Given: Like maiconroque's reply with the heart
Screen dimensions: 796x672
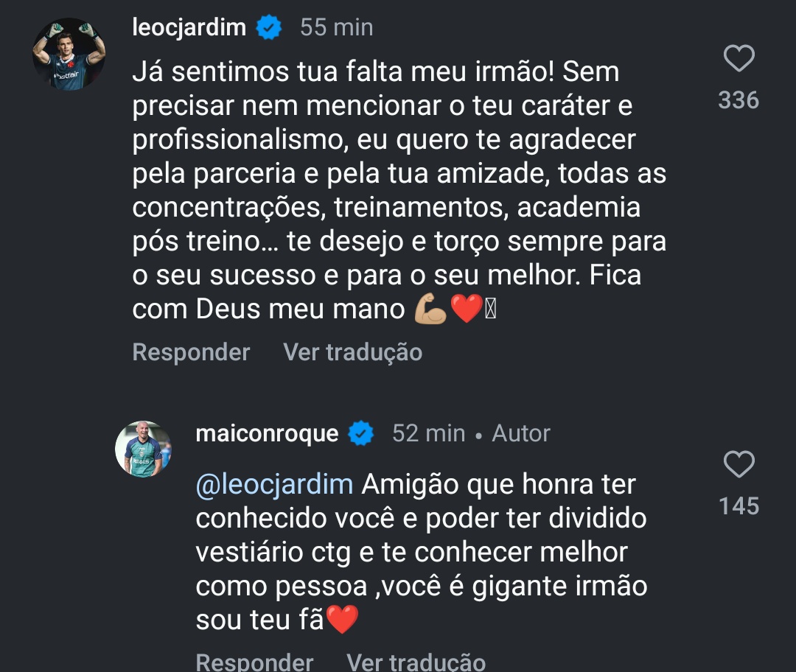Looking at the screenshot, I should tap(739, 466).
